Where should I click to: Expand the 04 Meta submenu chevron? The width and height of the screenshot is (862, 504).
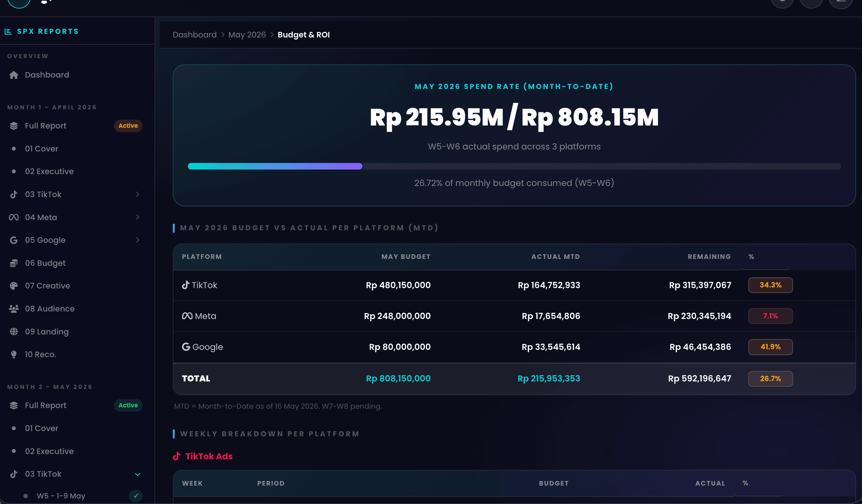tap(138, 217)
